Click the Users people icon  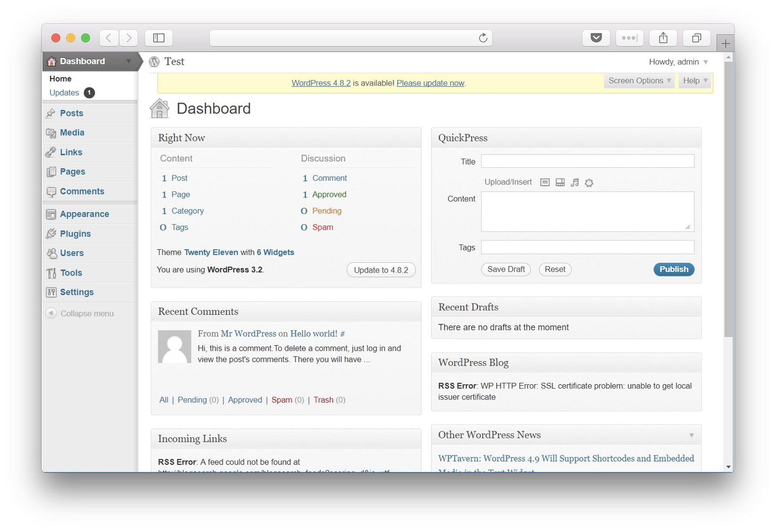[x=51, y=253]
